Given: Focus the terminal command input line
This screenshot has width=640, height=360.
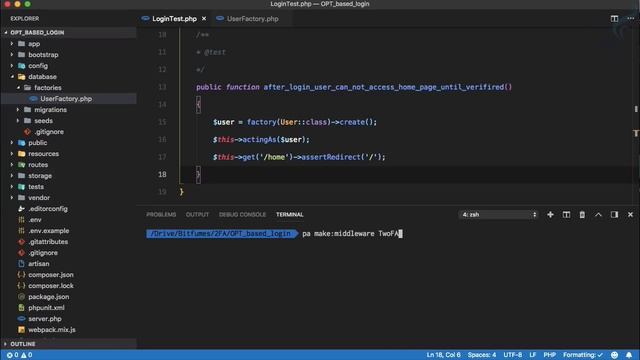Looking at the screenshot, I should [x=351, y=234].
